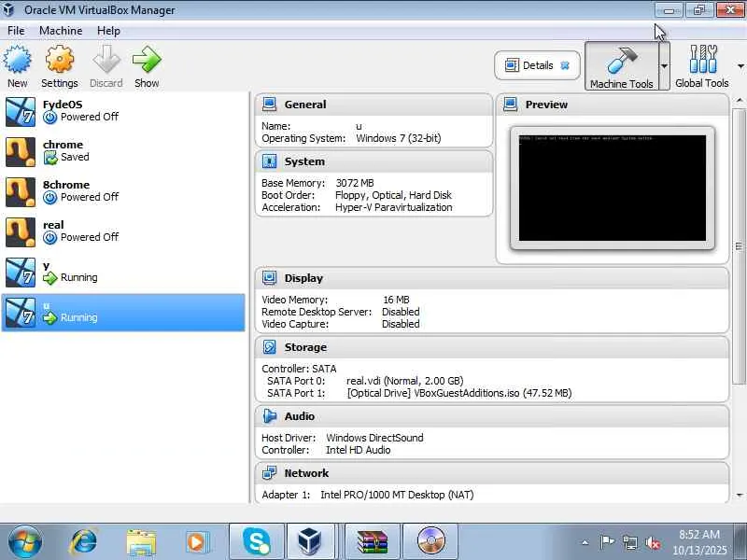Launch Internet Explorer from the taskbar
Image resolution: width=747 pixels, height=560 pixels.
coord(83,542)
